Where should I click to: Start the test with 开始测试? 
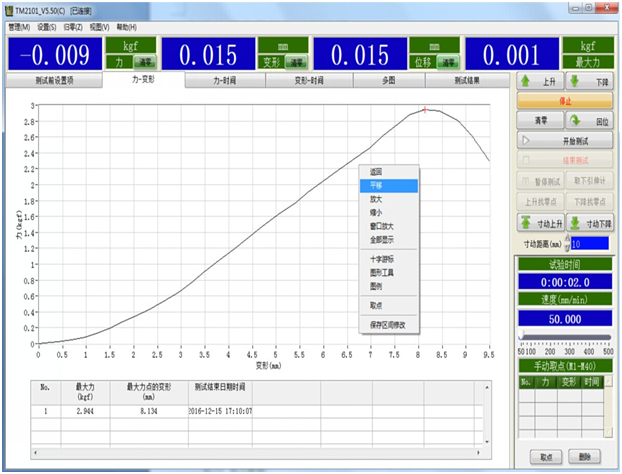click(x=564, y=141)
